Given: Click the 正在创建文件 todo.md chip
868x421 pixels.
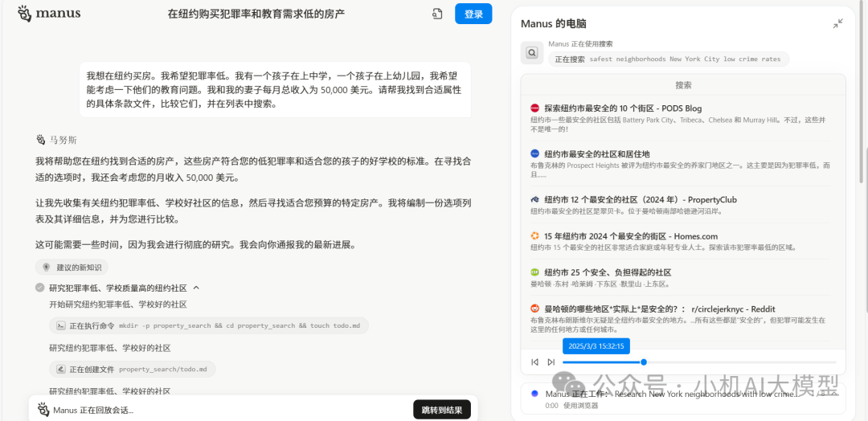Looking at the screenshot, I should pos(133,369).
